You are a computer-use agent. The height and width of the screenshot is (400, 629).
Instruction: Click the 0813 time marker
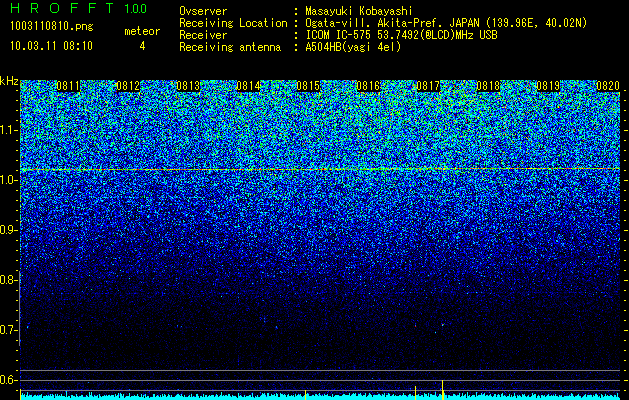pos(188,86)
